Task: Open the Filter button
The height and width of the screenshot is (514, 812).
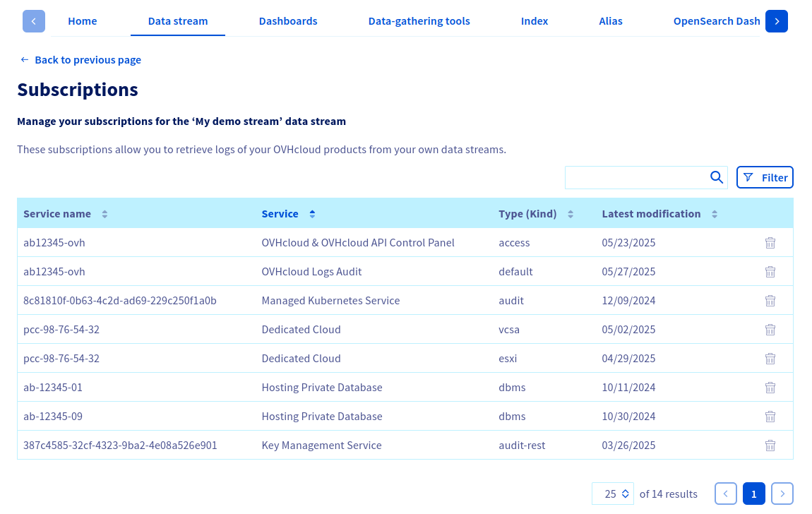Action: point(765,177)
